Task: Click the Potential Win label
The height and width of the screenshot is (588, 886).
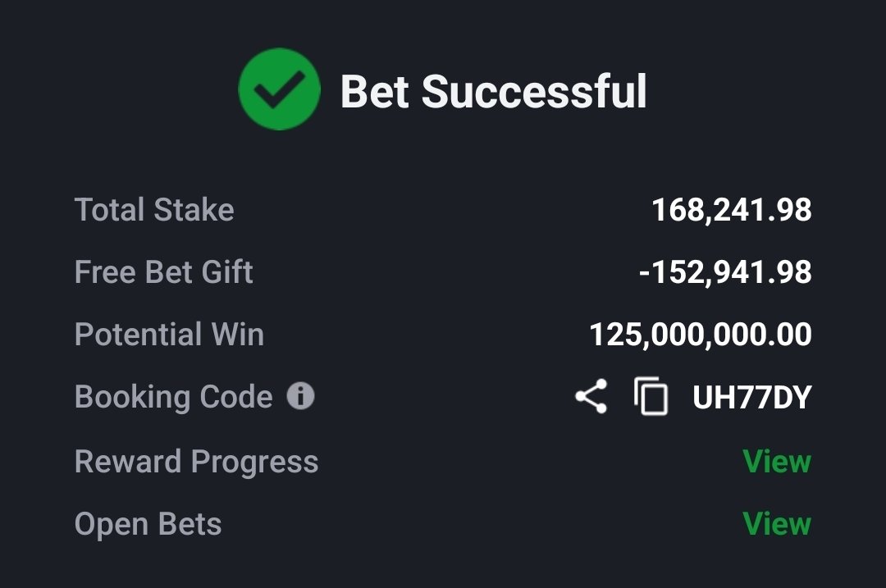Action: (170, 334)
